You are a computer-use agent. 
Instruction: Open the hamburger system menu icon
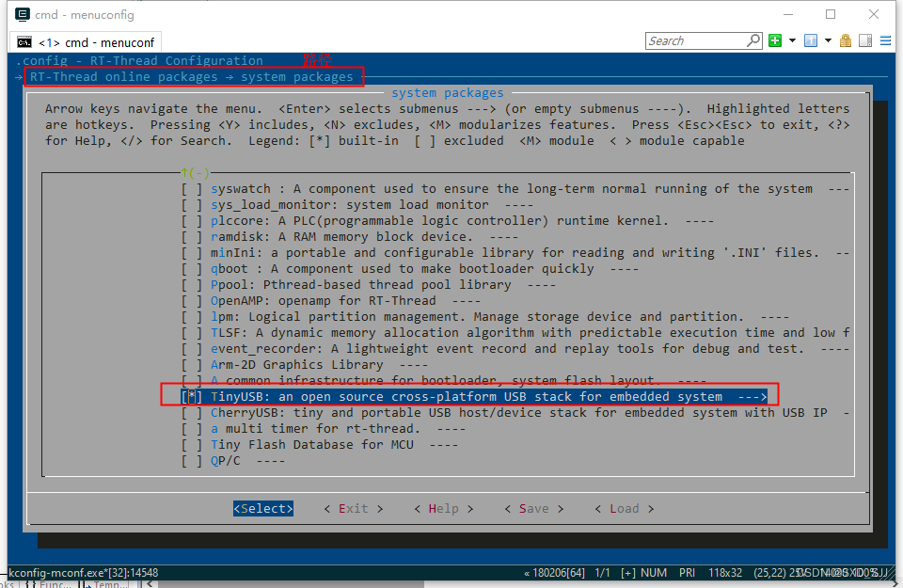[x=886, y=40]
